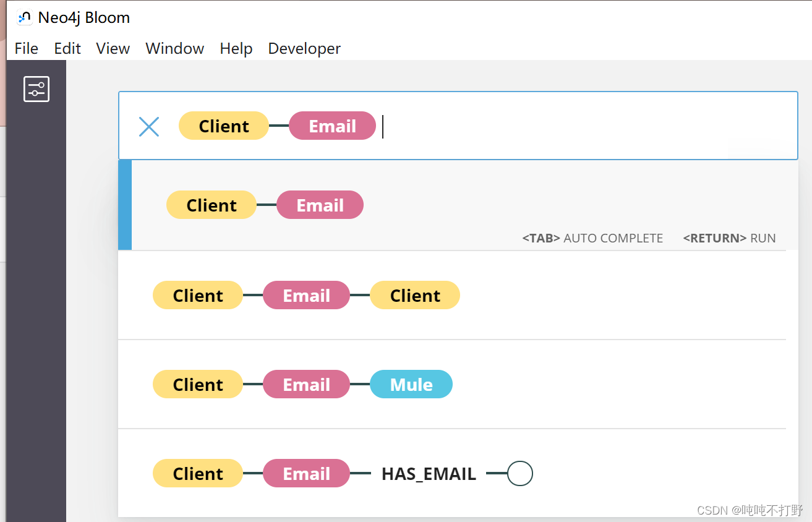The image size is (812, 522).
Task: Select the highlighted Client—Email suggestion
Action: point(458,205)
